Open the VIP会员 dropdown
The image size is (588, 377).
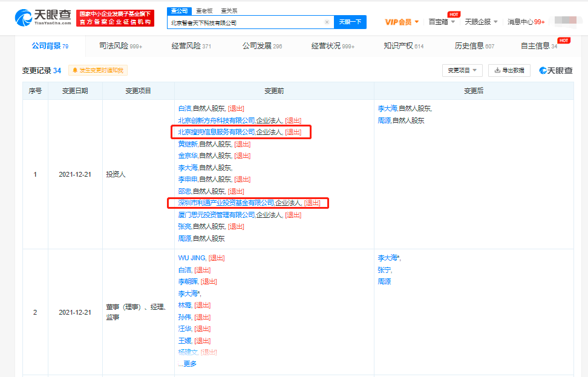click(x=402, y=22)
